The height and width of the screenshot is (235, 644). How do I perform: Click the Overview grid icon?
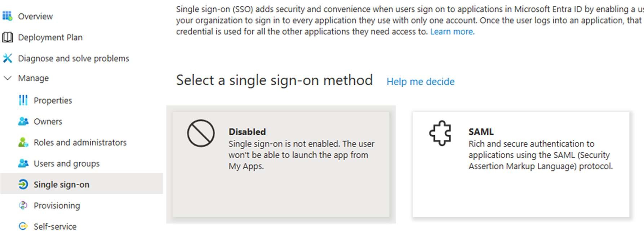pos(7,16)
